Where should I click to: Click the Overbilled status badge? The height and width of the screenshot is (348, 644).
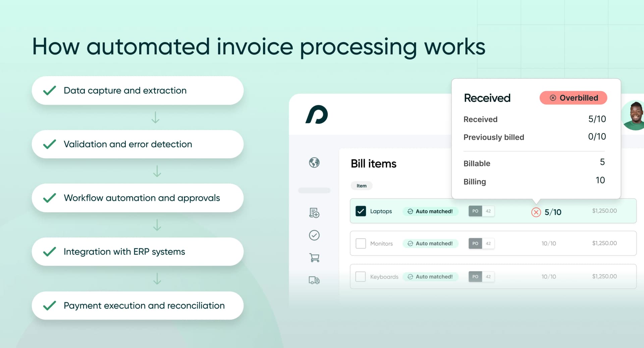[x=573, y=98]
